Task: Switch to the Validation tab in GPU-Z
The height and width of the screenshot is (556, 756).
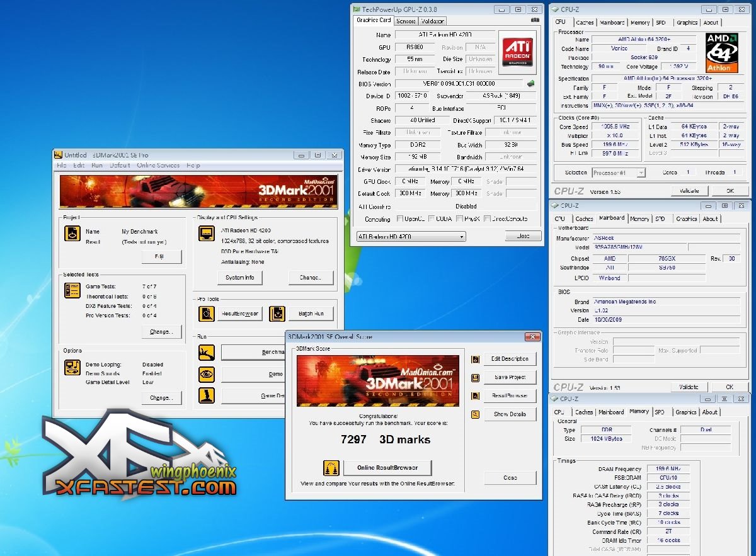Action: tap(433, 21)
